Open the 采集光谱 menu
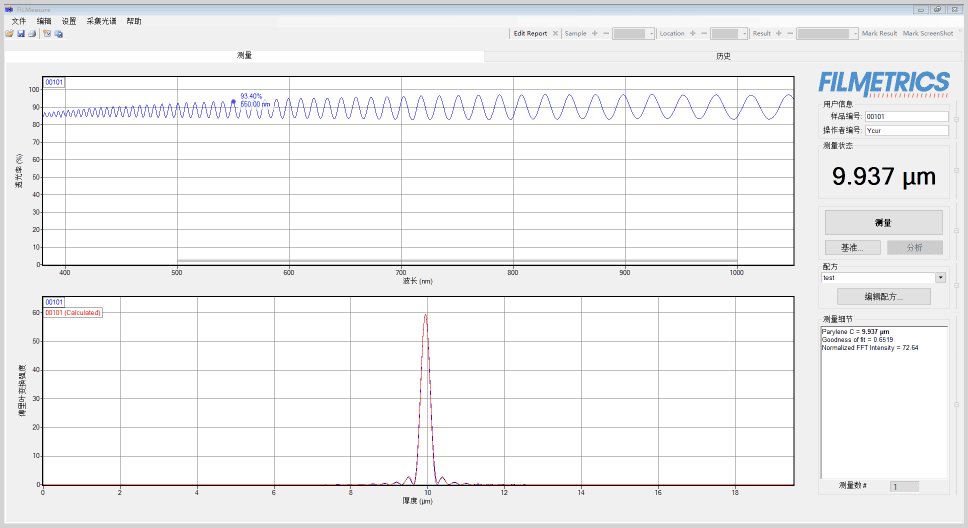The image size is (968, 528). click(101, 21)
